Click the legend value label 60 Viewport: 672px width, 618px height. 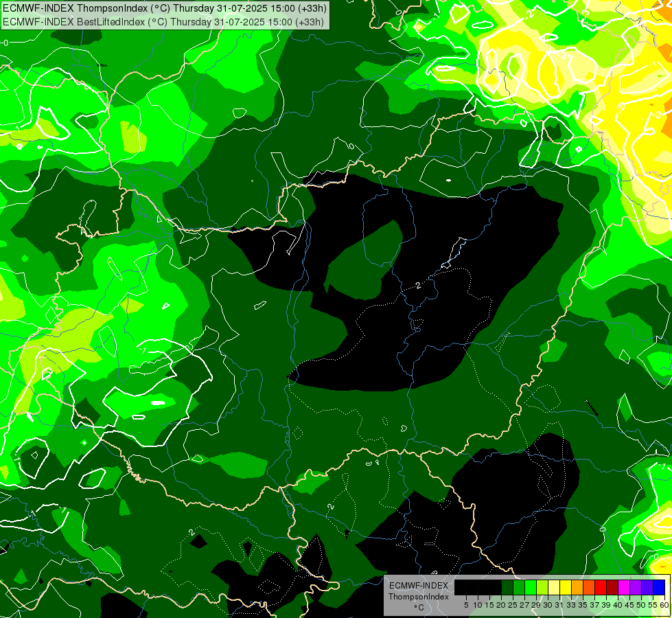click(x=664, y=605)
